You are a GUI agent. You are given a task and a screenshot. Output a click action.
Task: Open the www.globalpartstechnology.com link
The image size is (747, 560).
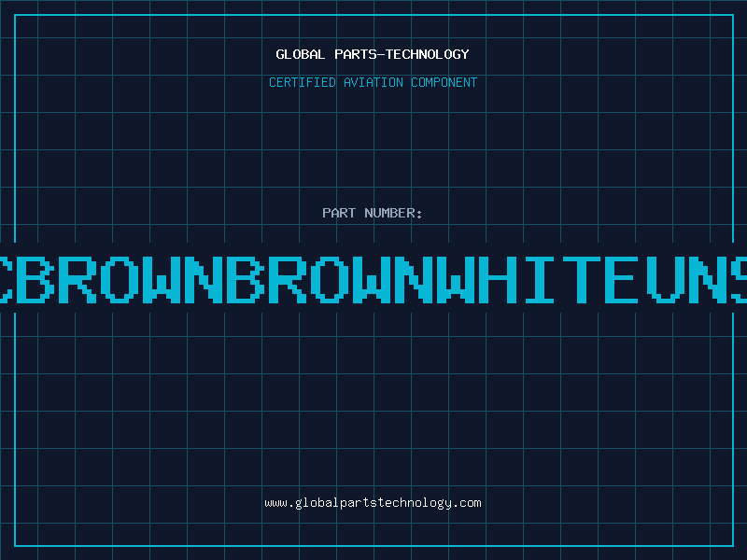click(373, 503)
